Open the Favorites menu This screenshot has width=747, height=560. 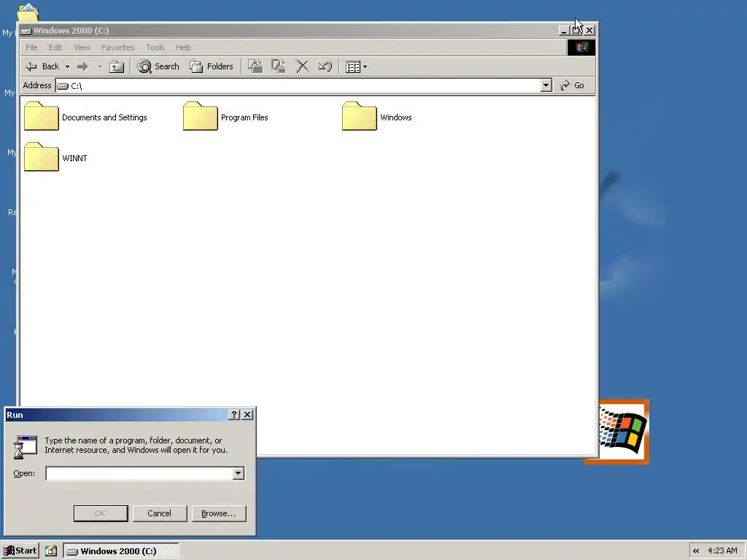tap(117, 47)
